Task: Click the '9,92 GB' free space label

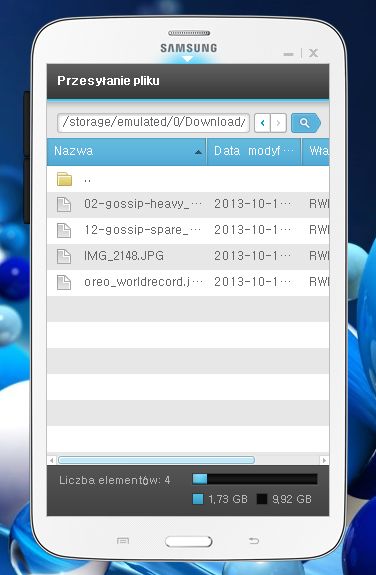Action: pos(292,499)
